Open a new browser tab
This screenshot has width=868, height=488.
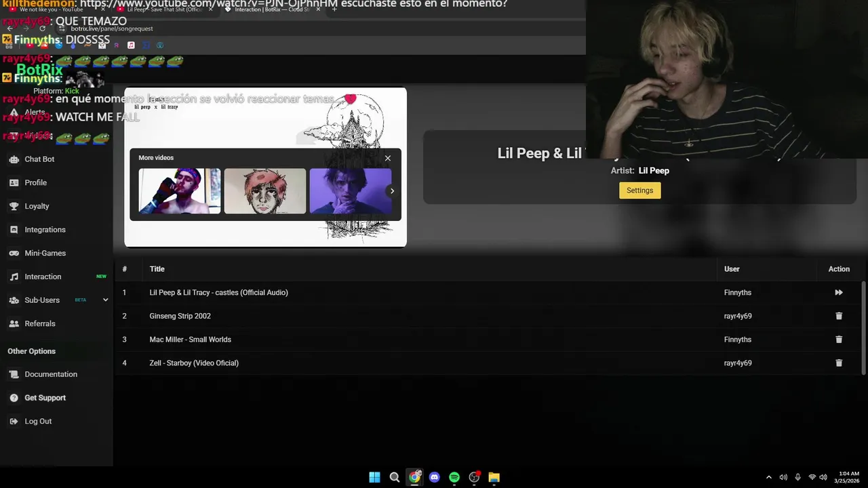coord(336,9)
